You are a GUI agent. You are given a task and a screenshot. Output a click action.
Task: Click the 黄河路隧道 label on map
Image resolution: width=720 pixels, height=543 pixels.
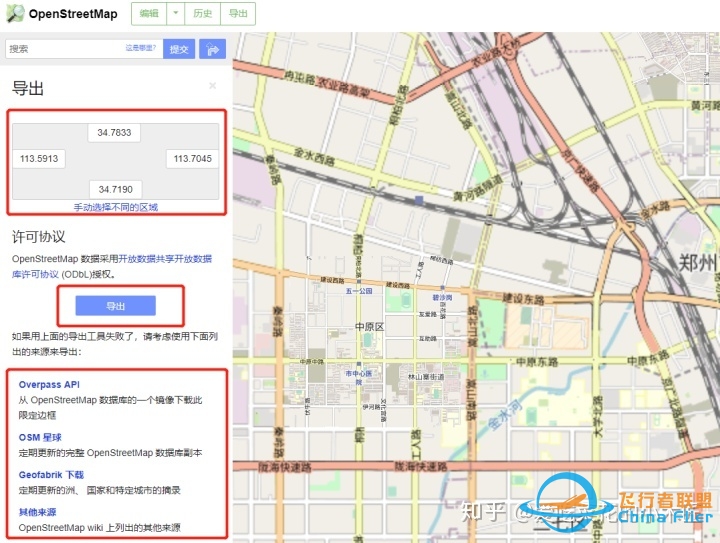pos(478,189)
